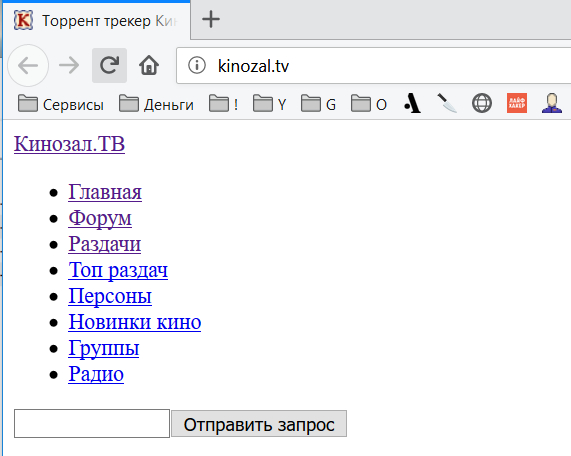Open the Топ раздач link
571x456 pixels.
[x=118, y=270]
